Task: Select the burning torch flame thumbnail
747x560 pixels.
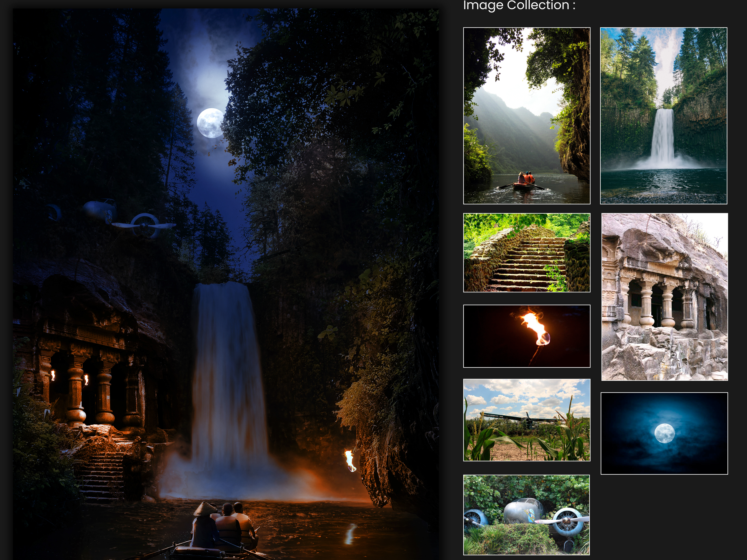Action: click(x=527, y=336)
